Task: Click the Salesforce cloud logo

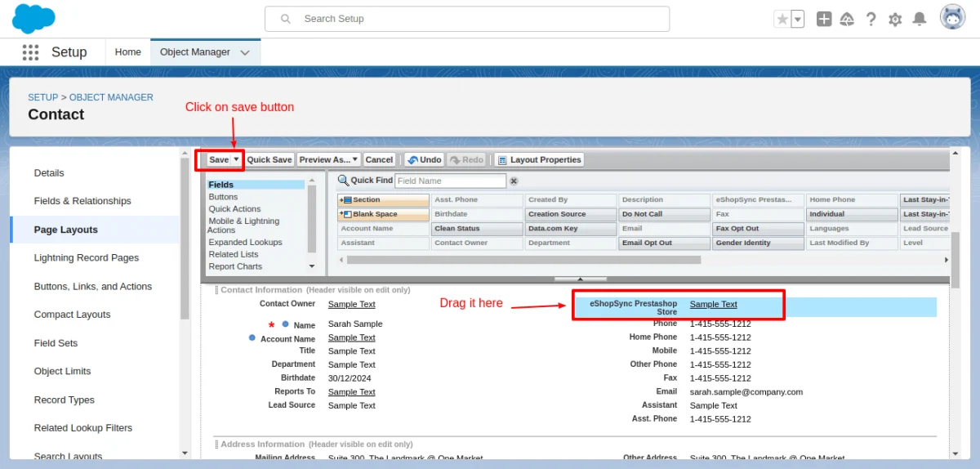Action: pyautogui.click(x=34, y=18)
